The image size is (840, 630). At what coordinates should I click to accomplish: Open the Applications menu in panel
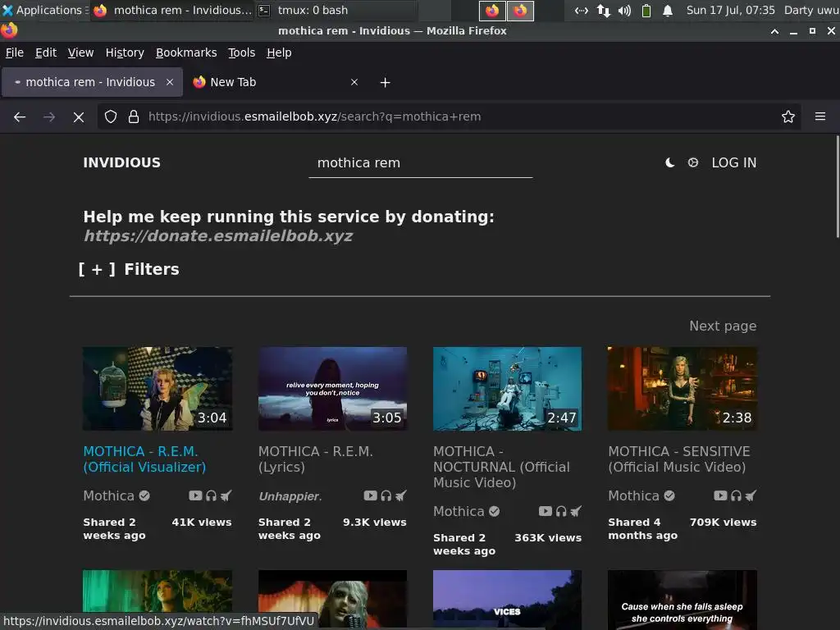click(44, 10)
